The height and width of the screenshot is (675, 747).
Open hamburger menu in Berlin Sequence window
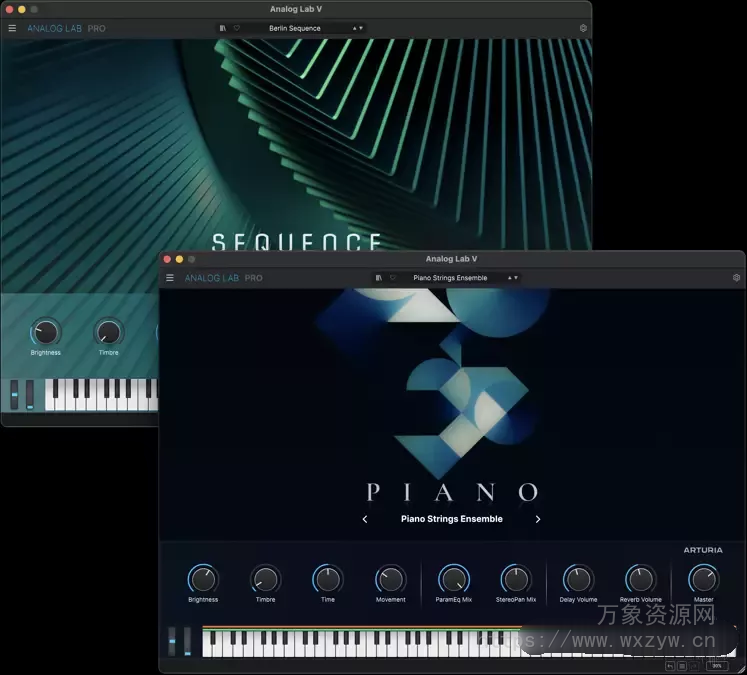coord(12,28)
